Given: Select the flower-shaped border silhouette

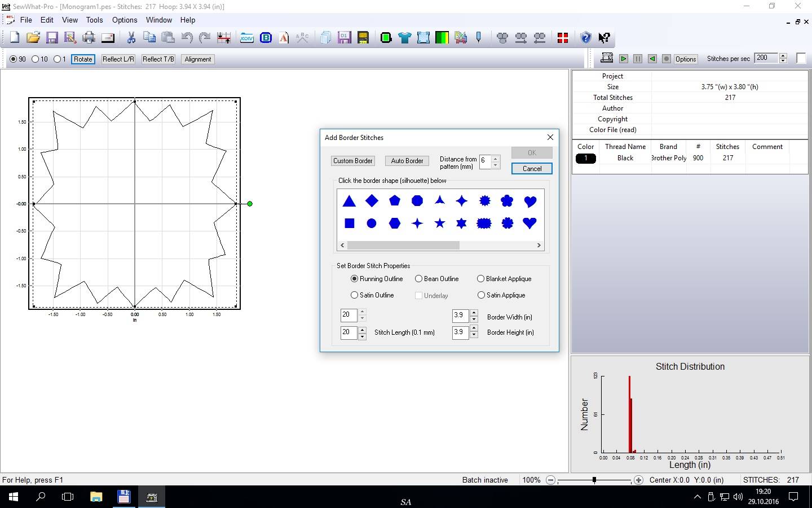Looking at the screenshot, I should coord(507,200).
